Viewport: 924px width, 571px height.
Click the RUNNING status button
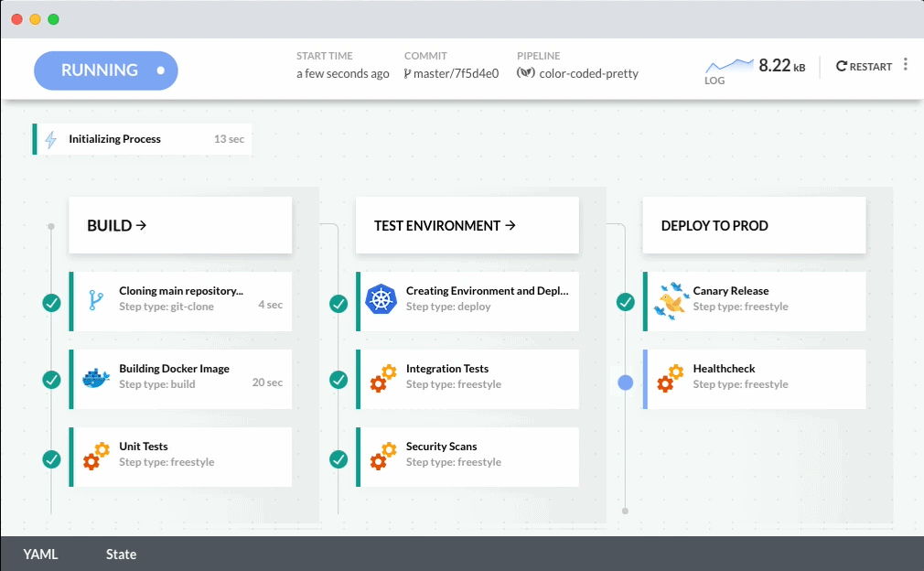pyautogui.click(x=105, y=70)
